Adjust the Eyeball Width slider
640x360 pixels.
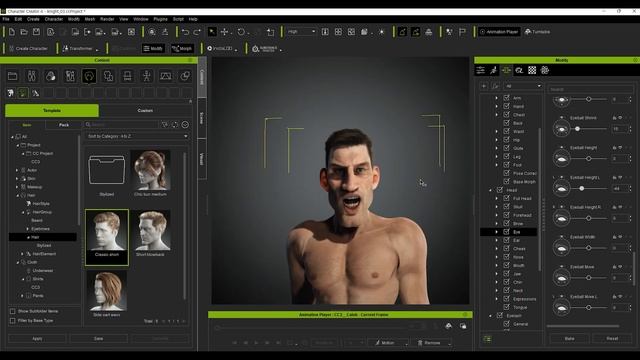pyautogui.click(x=589, y=248)
